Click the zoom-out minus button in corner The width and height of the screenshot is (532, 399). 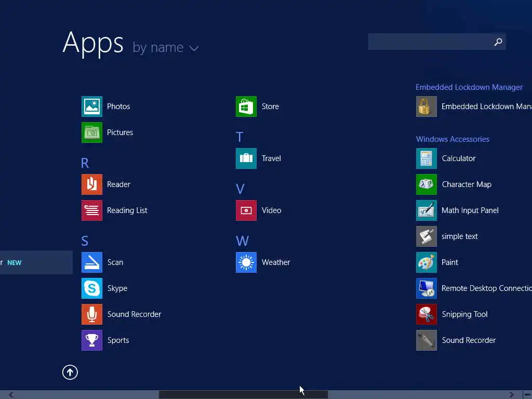528,395
